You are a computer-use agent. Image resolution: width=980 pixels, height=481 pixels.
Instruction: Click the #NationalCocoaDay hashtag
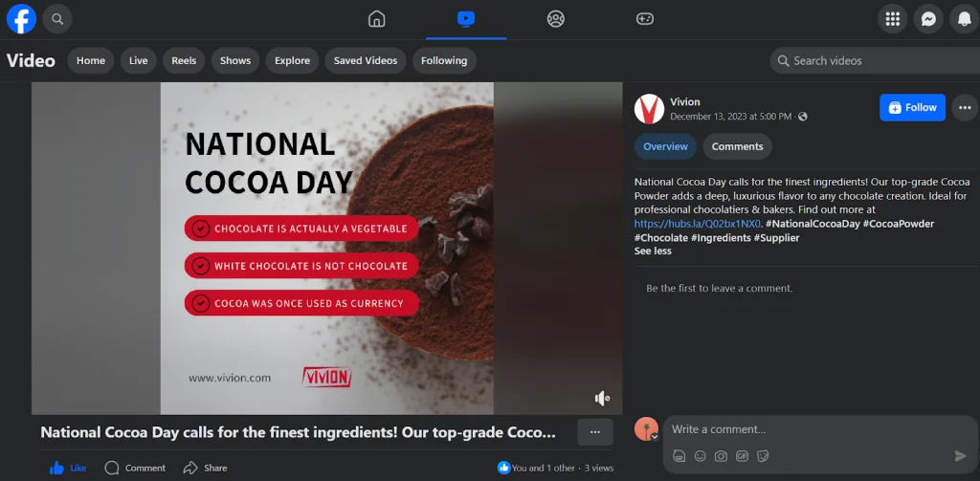813,224
